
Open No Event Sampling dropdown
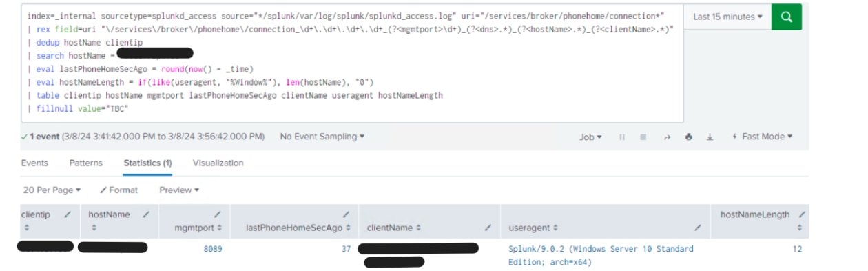322,137
